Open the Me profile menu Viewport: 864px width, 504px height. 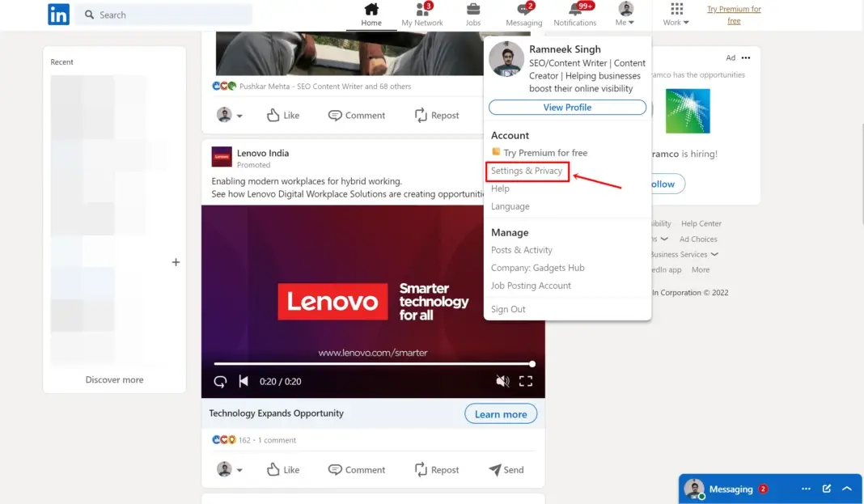tap(625, 15)
